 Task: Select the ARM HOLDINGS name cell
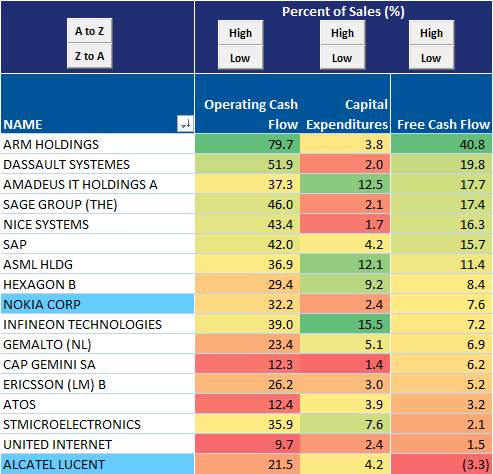(x=97, y=144)
